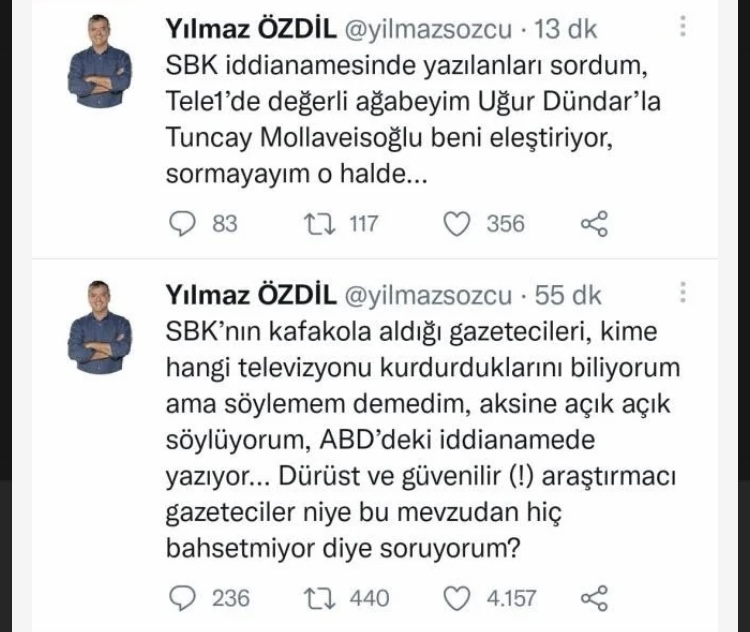Reply to the tweet with 236 replies
This screenshot has height=632, width=750.
[182, 598]
